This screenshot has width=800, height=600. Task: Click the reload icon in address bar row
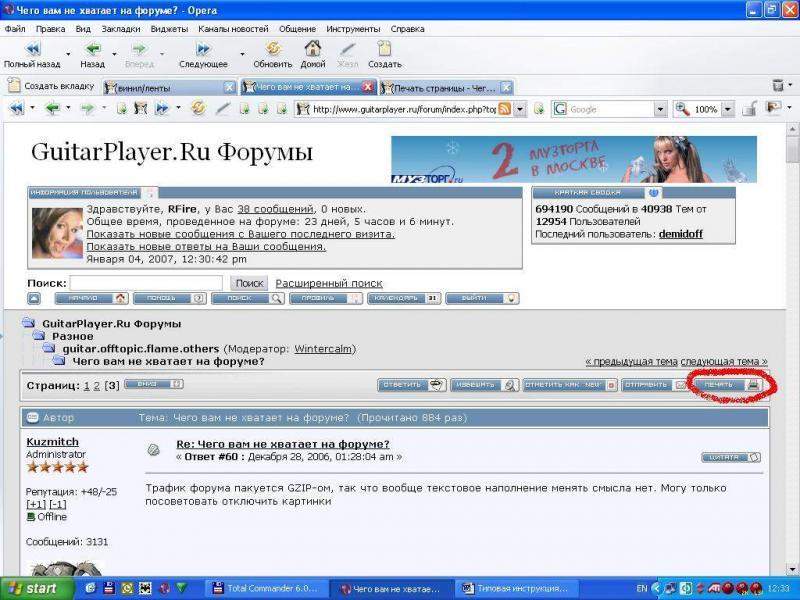click(x=198, y=108)
